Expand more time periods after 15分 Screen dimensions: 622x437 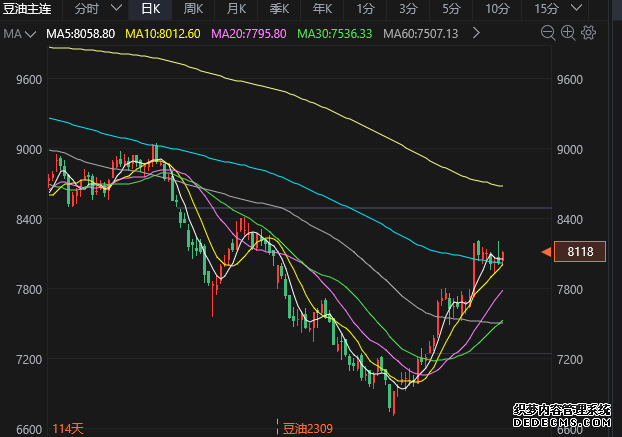(x=576, y=8)
